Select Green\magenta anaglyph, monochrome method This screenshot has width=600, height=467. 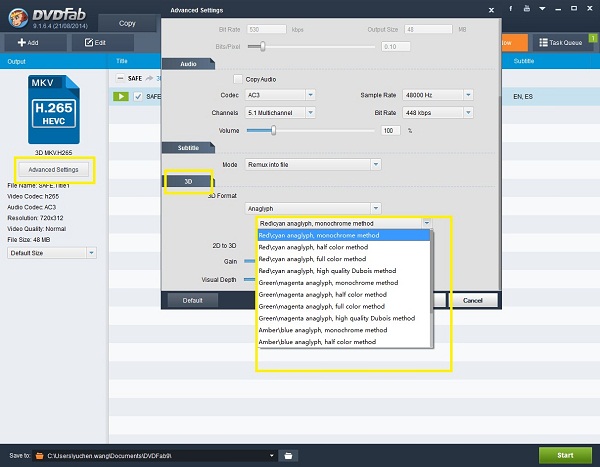pyautogui.click(x=344, y=283)
